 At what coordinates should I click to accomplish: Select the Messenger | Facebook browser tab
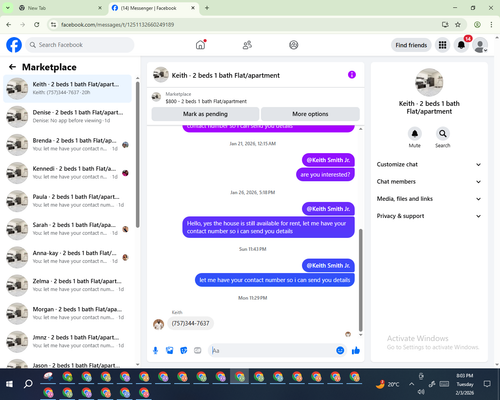(153, 8)
